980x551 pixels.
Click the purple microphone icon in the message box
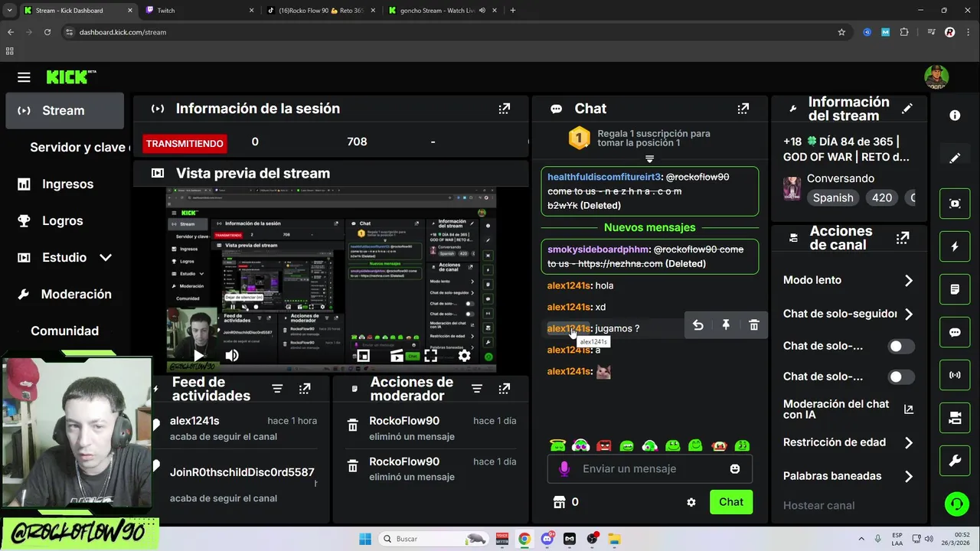click(564, 468)
